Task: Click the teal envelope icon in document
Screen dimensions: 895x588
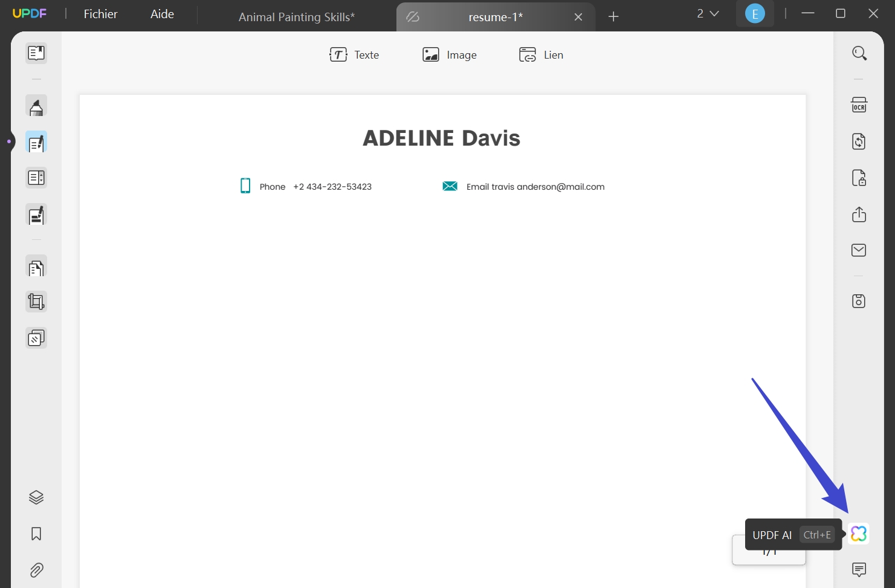Action: (x=450, y=186)
